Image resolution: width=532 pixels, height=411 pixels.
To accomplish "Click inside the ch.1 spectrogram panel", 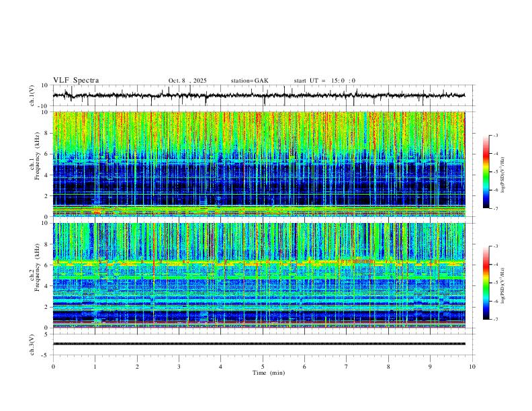I will [259, 164].
